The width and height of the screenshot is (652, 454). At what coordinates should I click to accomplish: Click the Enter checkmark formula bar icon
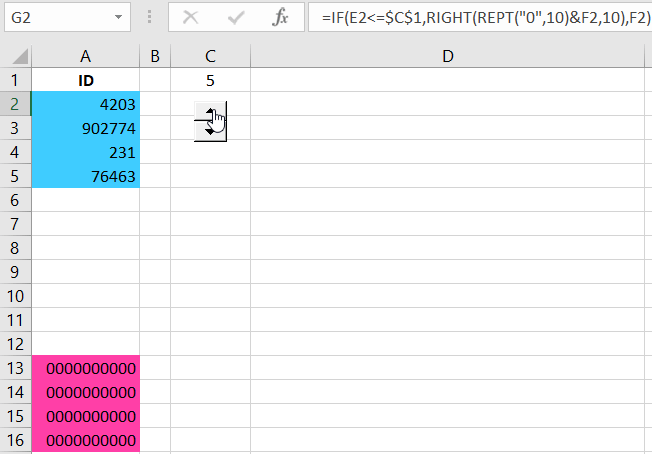click(236, 17)
